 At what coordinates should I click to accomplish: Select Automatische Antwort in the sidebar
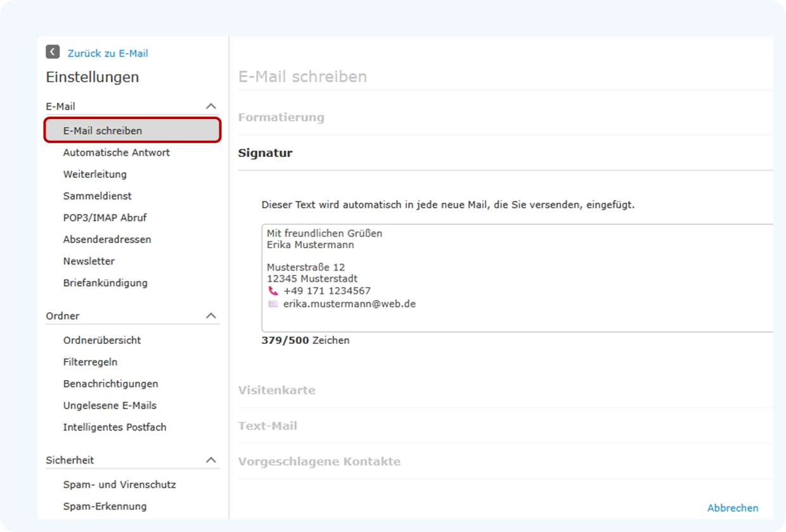pos(116,152)
